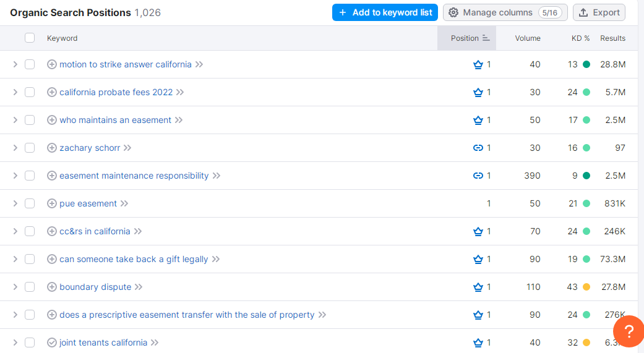Image resolution: width=644 pixels, height=353 pixels.
Task: Click the plus icon beside zachary schorr
Action: click(x=52, y=148)
